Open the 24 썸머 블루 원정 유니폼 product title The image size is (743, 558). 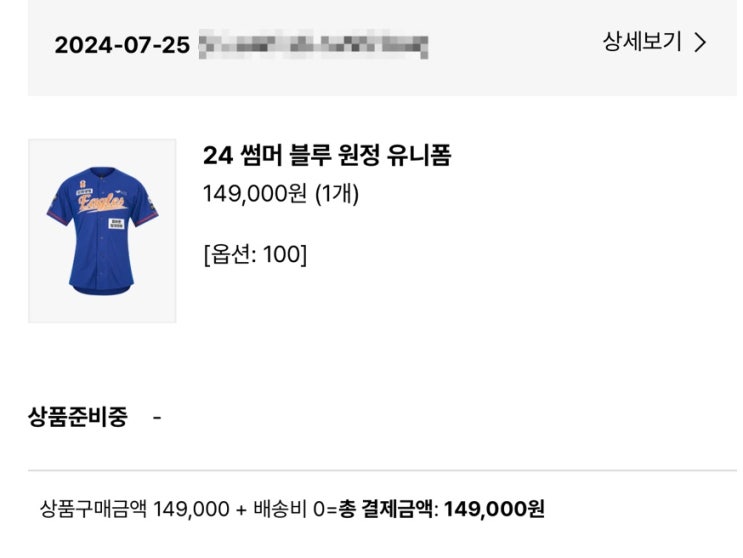[x=327, y=155]
